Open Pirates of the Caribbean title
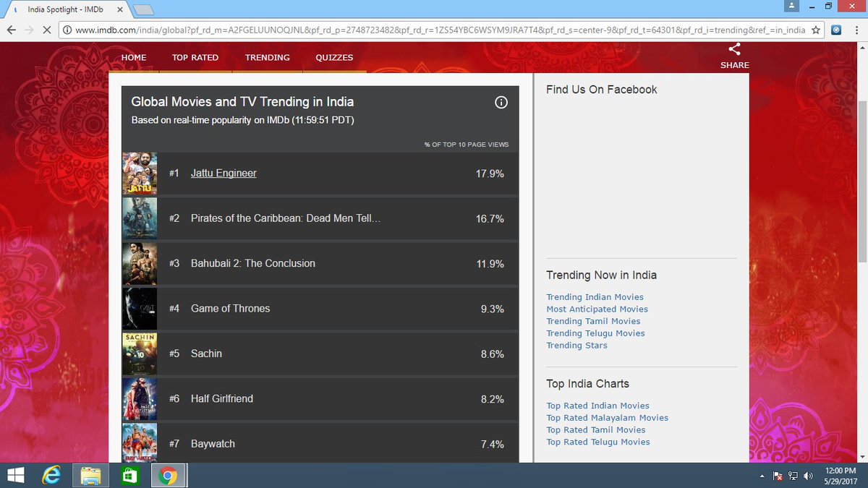Screen dimensions: 868x488 click(x=286, y=218)
